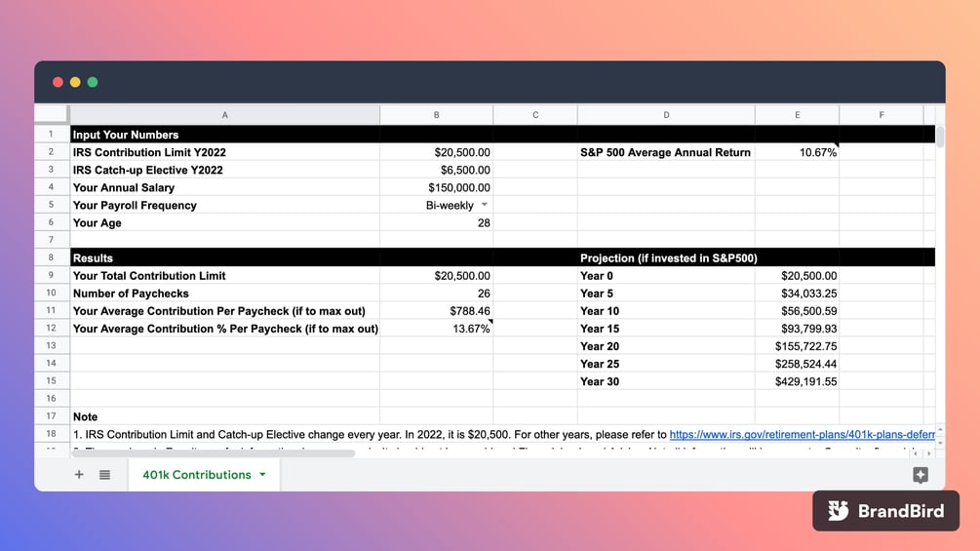Select the paychecks value 26
The height and width of the screenshot is (551, 980).
[436, 293]
